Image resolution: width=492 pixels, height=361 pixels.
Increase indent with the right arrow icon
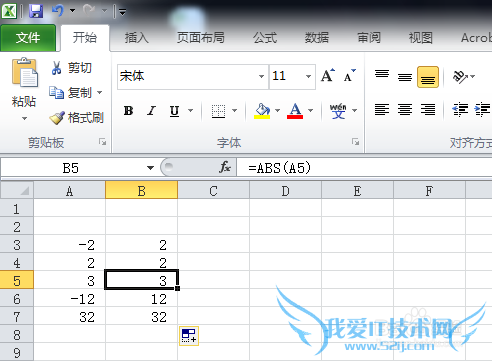tap(482, 110)
